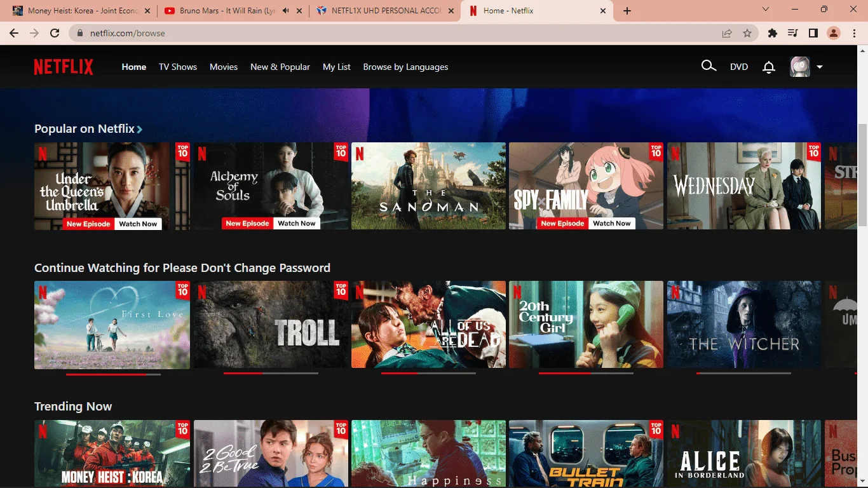Click Troll progress bar
This screenshot has height=488, width=868.
click(x=271, y=374)
